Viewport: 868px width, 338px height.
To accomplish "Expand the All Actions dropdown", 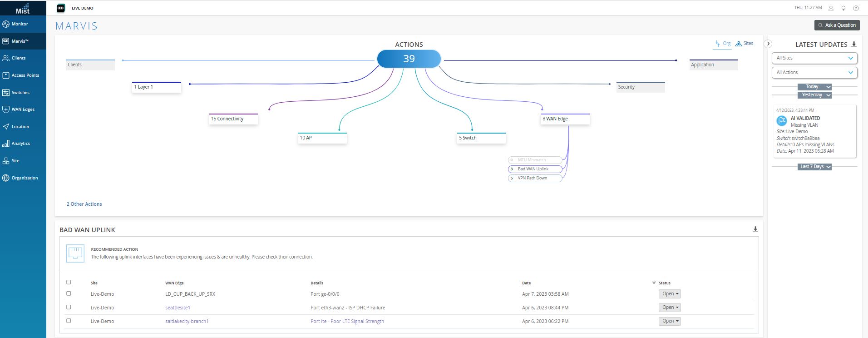I will click(x=814, y=73).
